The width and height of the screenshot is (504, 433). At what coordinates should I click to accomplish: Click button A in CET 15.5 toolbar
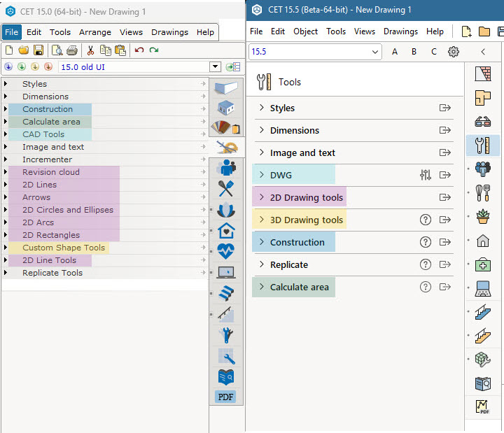(395, 52)
